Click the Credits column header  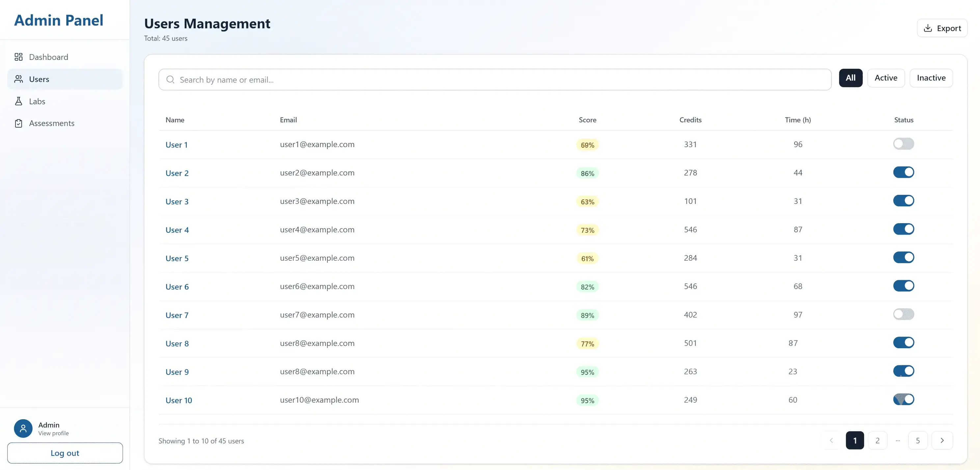(x=690, y=120)
